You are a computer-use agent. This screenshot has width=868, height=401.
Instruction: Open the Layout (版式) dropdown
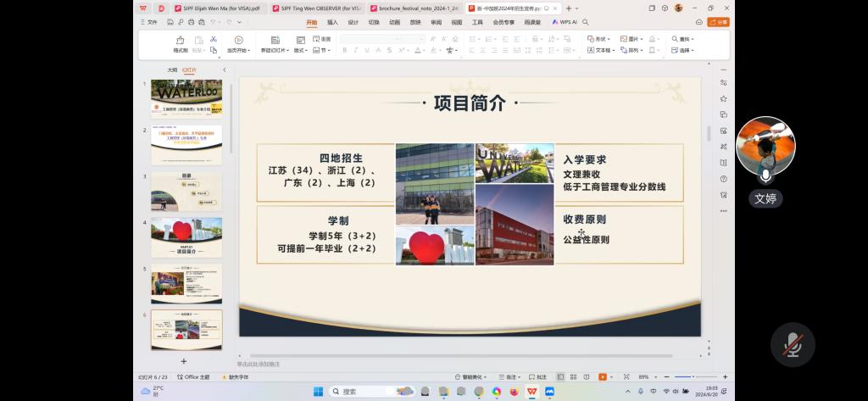301,50
